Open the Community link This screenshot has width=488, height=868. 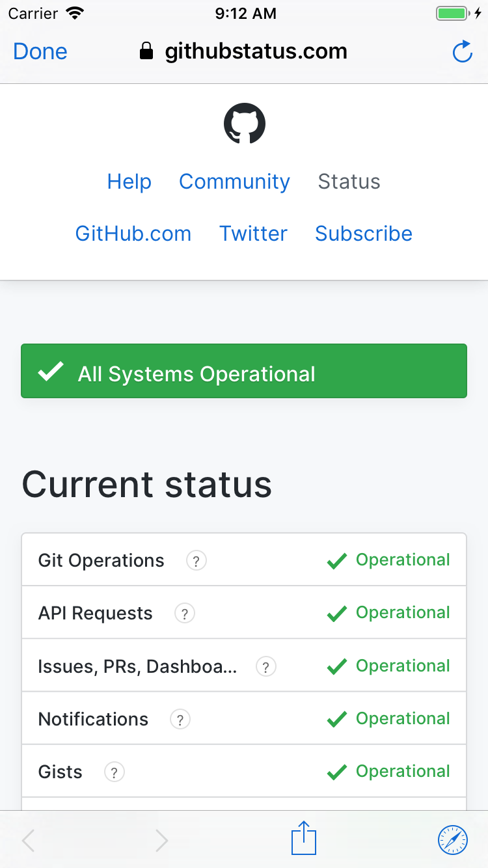(x=234, y=182)
